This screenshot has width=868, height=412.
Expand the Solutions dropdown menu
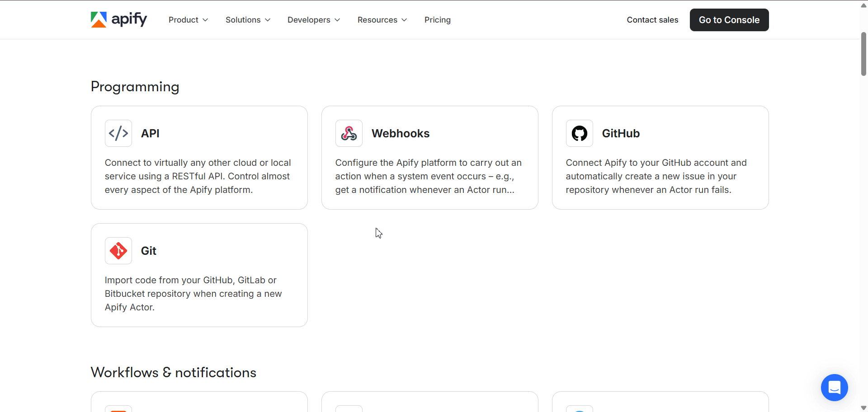(x=248, y=20)
